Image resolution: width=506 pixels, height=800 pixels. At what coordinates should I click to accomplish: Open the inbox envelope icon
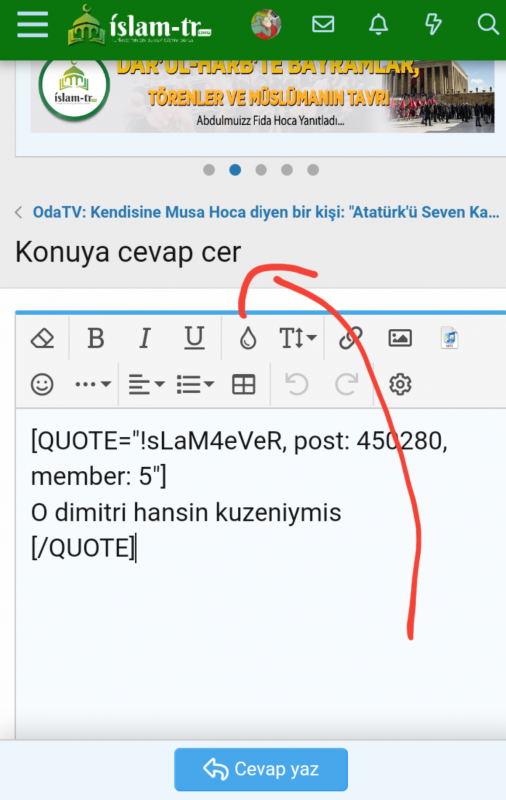click(x=323, y=24)
